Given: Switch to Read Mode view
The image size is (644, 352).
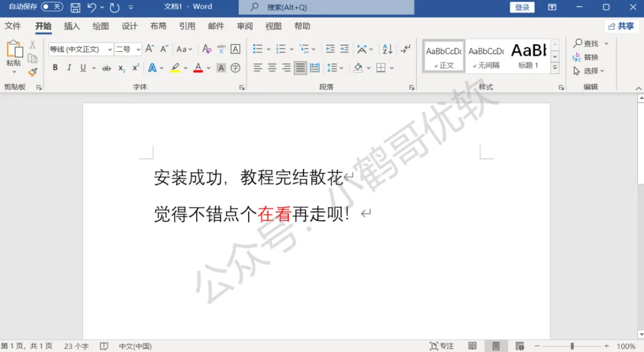Looking at the screenshot, I should coord(472,346).
